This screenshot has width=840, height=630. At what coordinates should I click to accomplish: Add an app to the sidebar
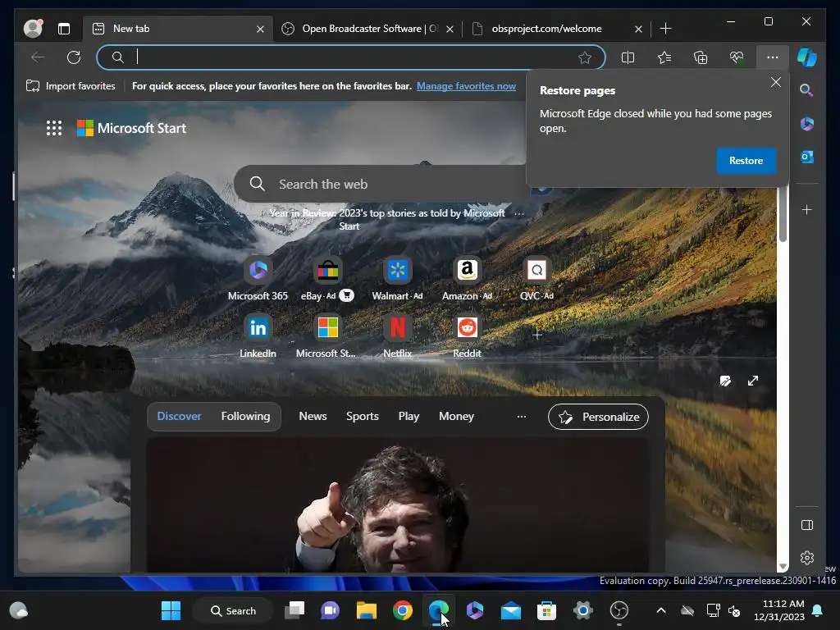(x=807, y=209)
